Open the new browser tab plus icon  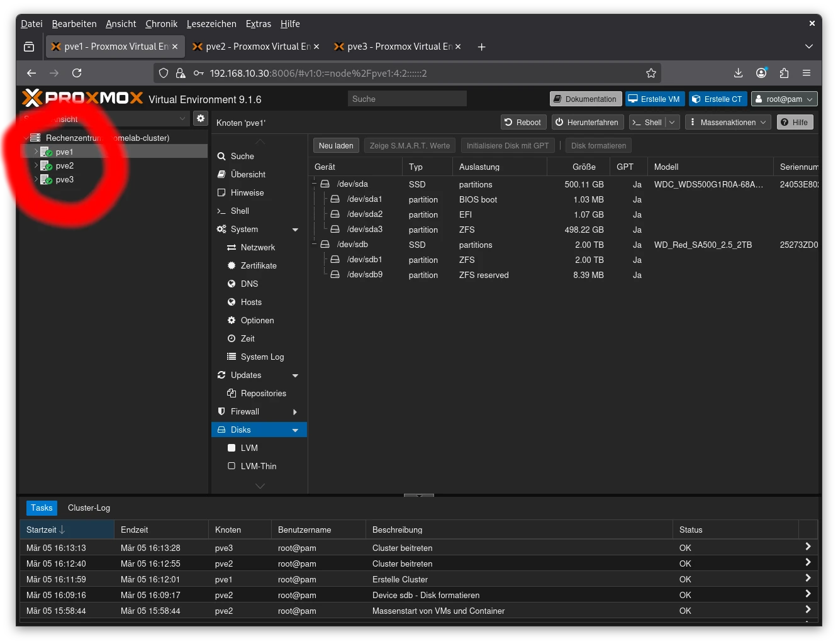[x=481, y=47]
